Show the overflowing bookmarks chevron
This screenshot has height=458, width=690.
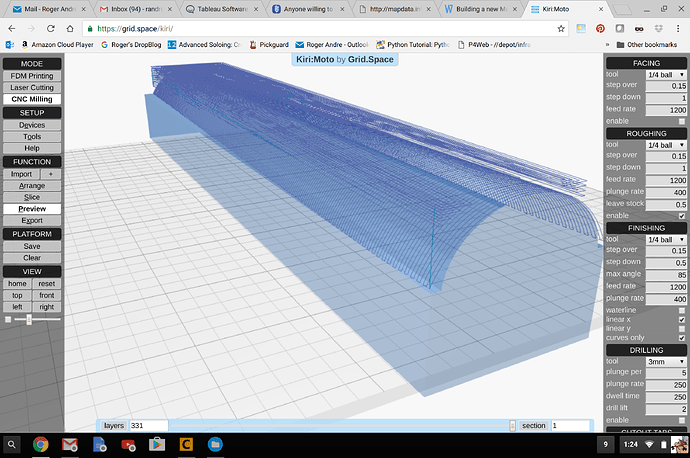pyautogui.click(x=607, y=44)
